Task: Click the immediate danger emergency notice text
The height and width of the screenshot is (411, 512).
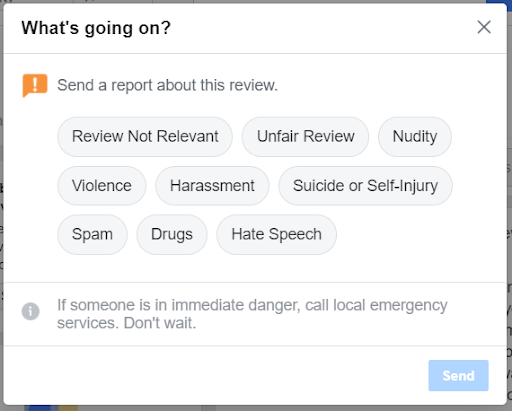Action: [252, 314]
